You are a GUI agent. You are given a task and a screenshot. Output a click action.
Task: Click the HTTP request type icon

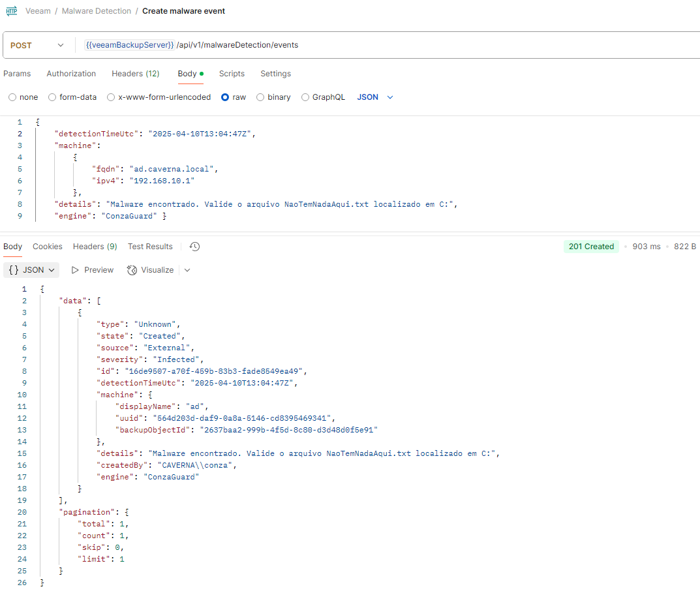(x=12, y=10)
